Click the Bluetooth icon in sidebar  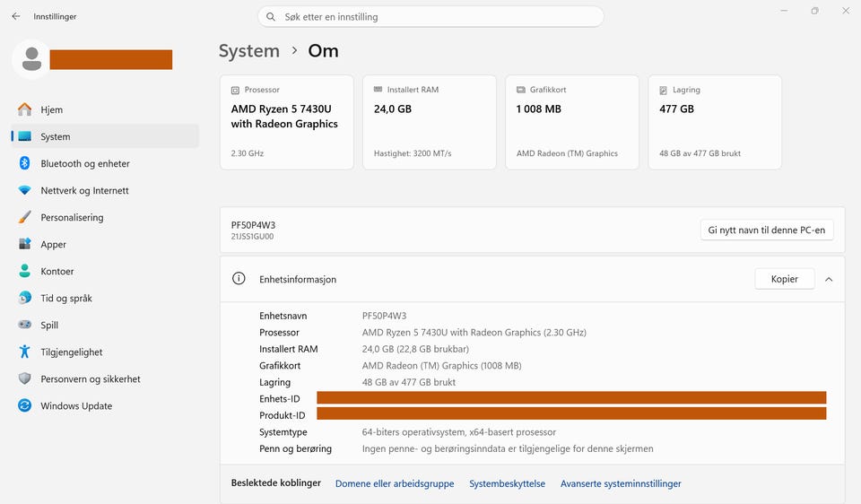click(25, 163)
